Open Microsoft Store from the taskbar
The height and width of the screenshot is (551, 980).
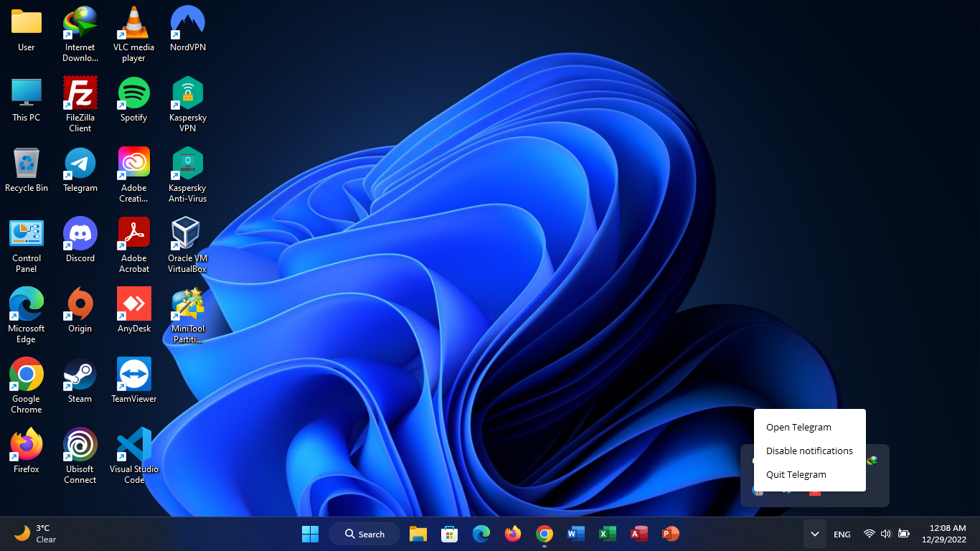pos(450,534)
